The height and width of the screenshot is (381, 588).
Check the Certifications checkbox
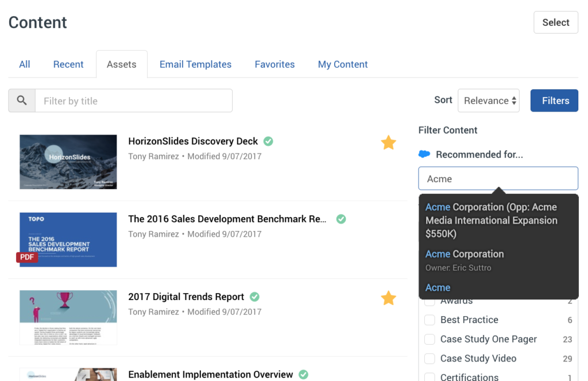coord(429,377)
